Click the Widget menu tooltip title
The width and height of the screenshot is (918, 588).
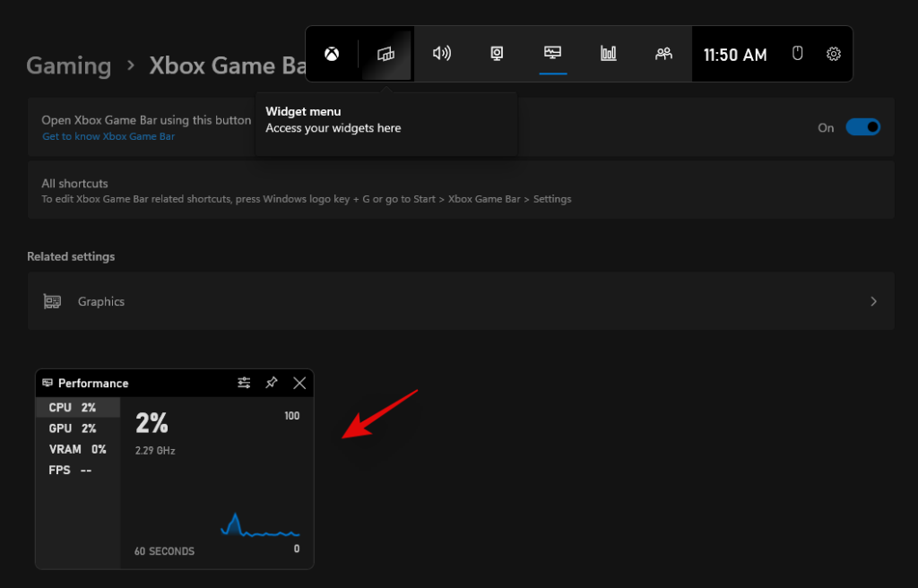coord(303,111)
